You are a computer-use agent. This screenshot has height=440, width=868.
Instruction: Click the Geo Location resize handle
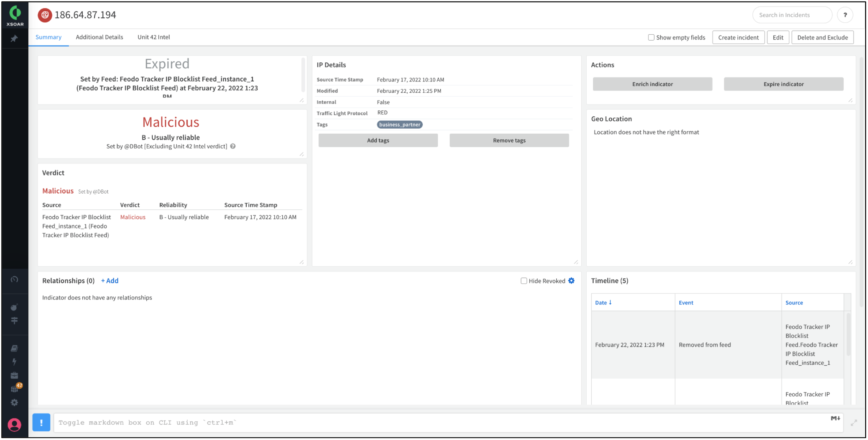point(850,262)
